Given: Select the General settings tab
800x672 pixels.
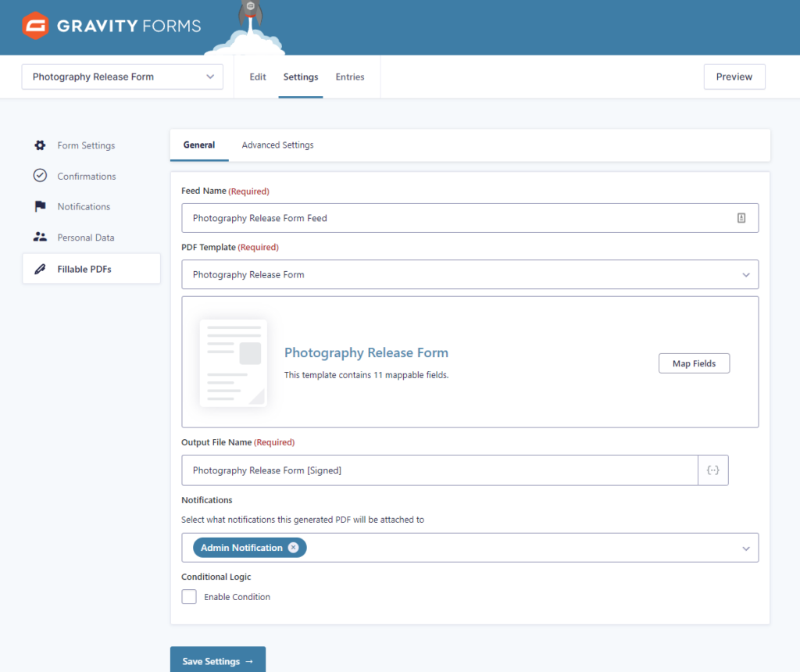Looking at the screenshot, I should point(199,145).
